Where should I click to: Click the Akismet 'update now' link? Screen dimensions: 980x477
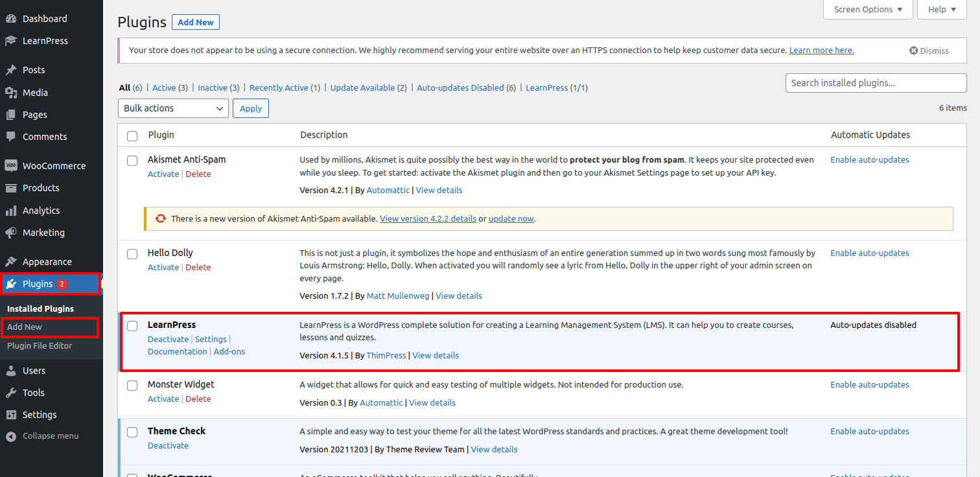point(511,219)
